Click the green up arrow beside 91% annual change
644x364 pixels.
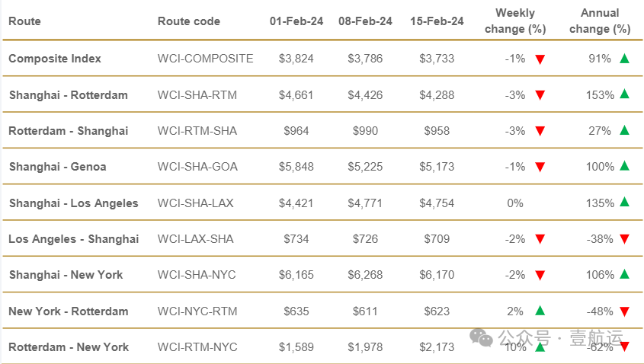pyautogui.click(x=624, y=59)
